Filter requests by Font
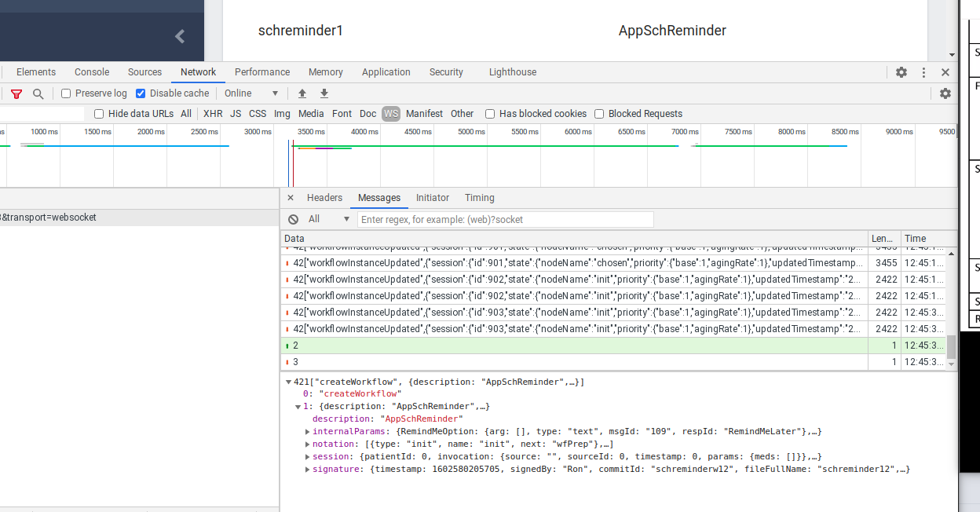 coord(342,114)
